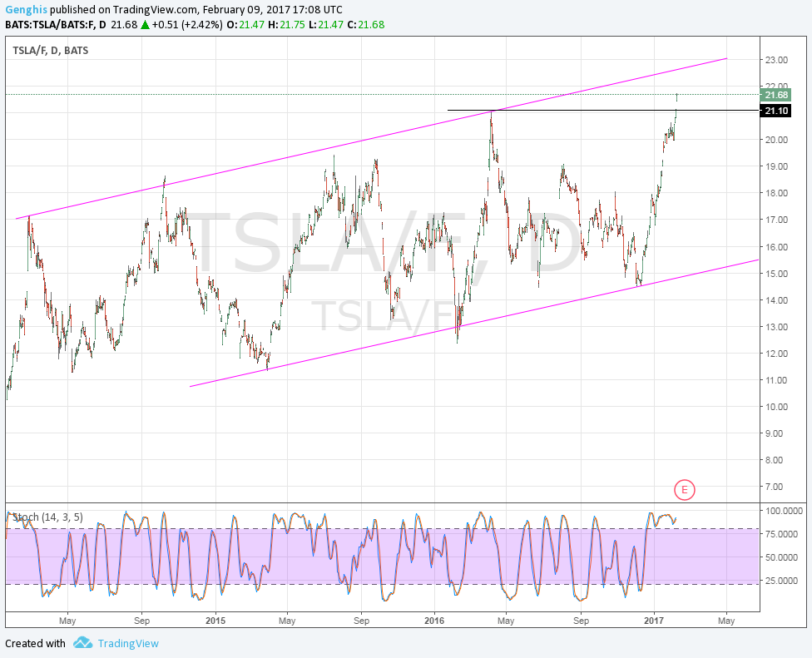This screenshot has width=812, height=658.
Task: Click the 23.00 price axis label
Action: (776, 60)
